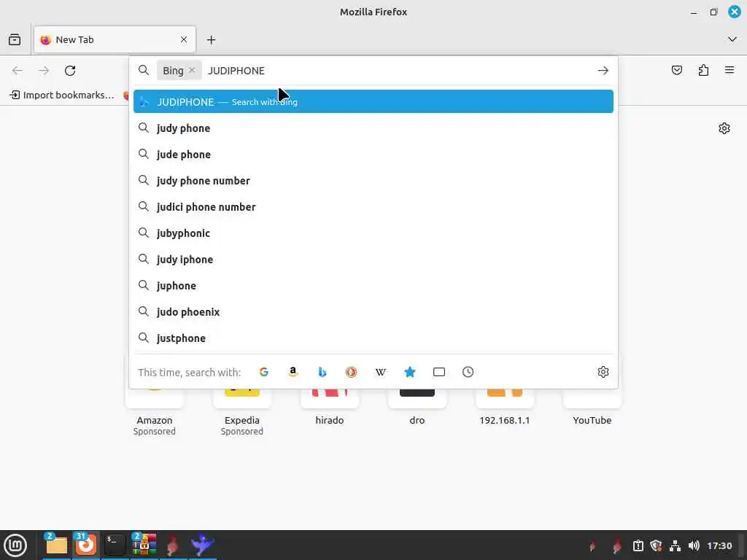The width and height of the screenshot is (747, 560).
Task: Choose suggestion 'judy phone number'
Action: (x=373, y=181)
